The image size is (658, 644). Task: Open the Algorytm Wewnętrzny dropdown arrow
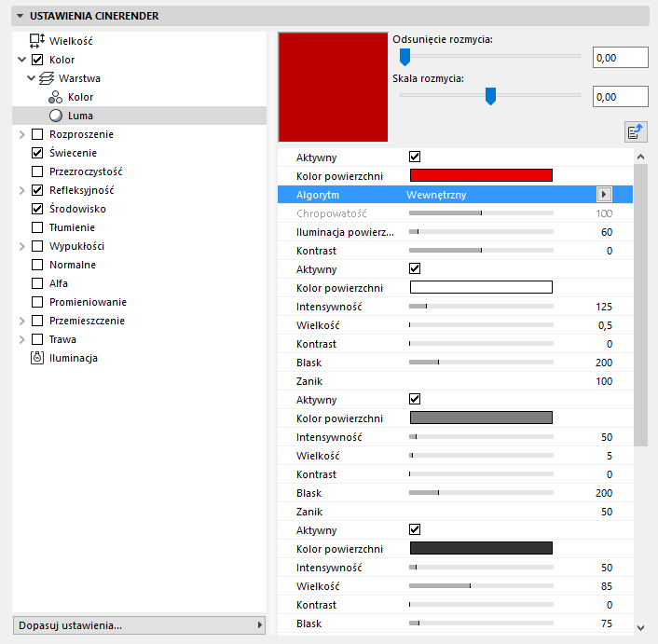(604, 194)
